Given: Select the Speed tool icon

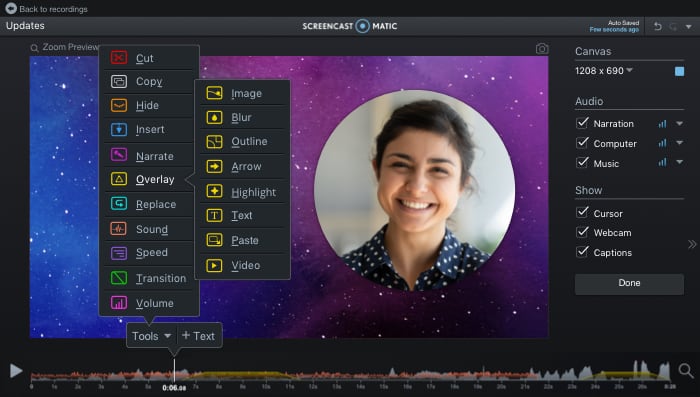Looking at the screenshot, I should pos(119,253).
